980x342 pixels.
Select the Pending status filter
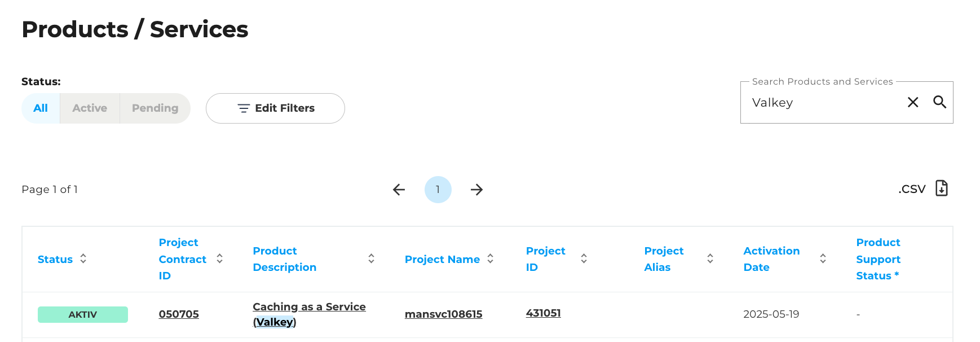pyautogui.click(x=155, y=108)
